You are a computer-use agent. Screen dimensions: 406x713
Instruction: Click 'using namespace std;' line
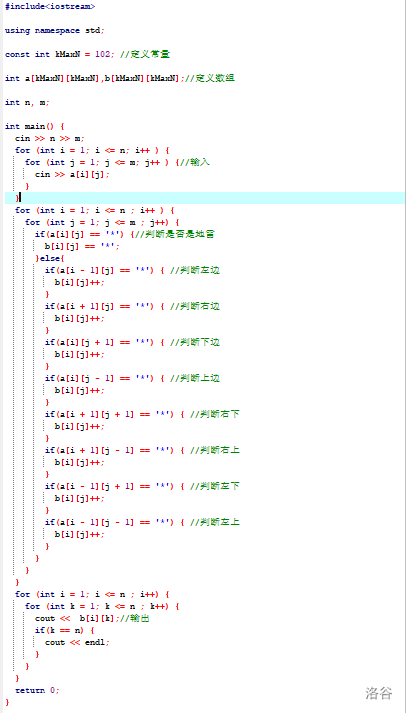point(55,30)
